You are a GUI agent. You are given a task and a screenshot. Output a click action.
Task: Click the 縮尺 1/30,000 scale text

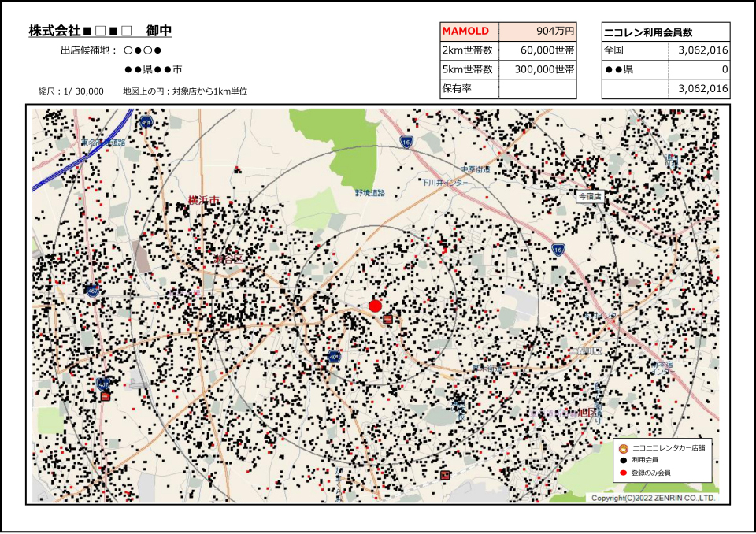[x=71, y=91]
